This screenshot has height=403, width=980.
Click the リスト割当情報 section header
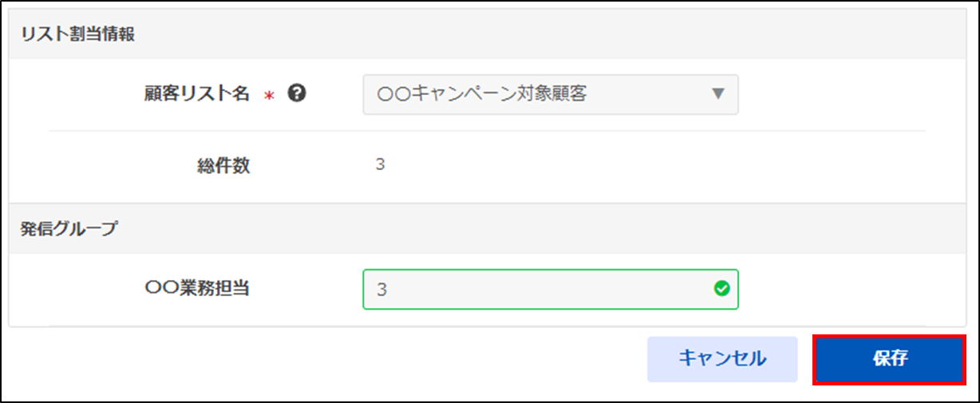(x=77, y=35)
